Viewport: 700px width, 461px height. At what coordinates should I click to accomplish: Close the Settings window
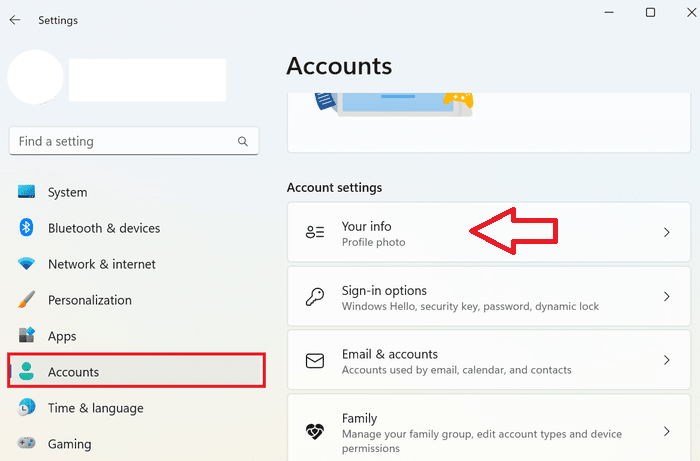coord(692,12)
